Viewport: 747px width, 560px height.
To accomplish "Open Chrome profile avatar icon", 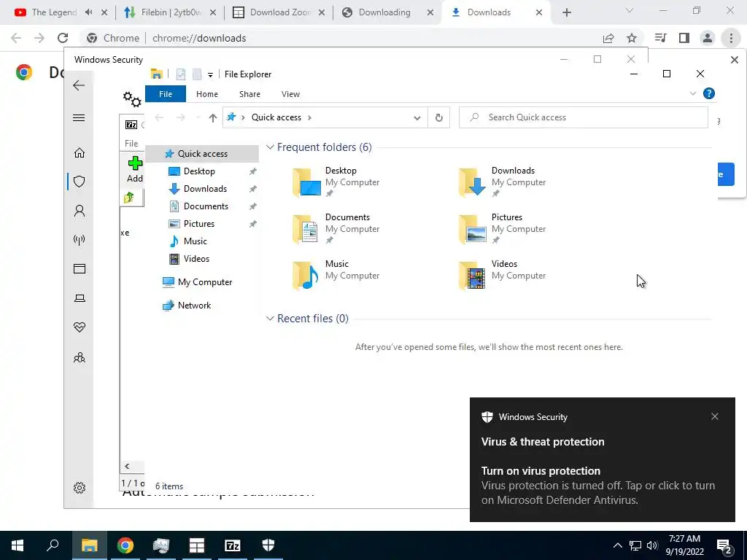I will (x=708, y=38).
